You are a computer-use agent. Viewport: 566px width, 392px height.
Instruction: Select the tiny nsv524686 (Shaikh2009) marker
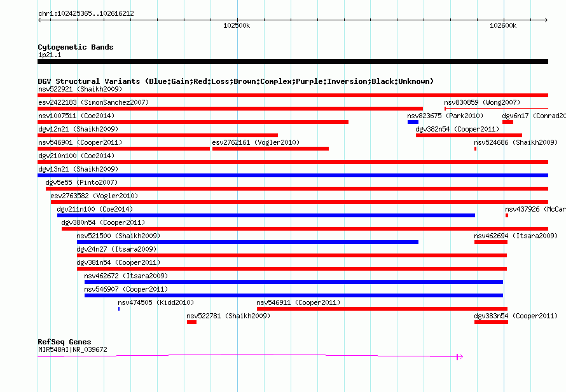point(476,149)
